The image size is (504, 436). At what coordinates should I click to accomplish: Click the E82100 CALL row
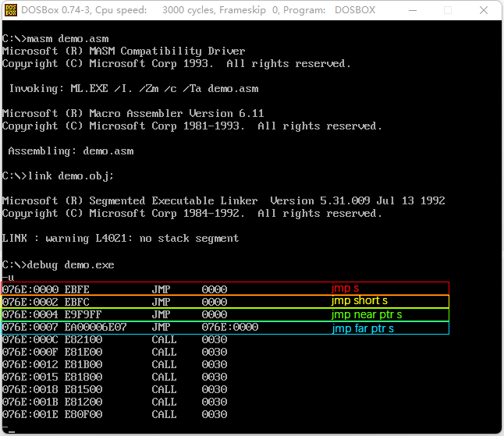115,339
